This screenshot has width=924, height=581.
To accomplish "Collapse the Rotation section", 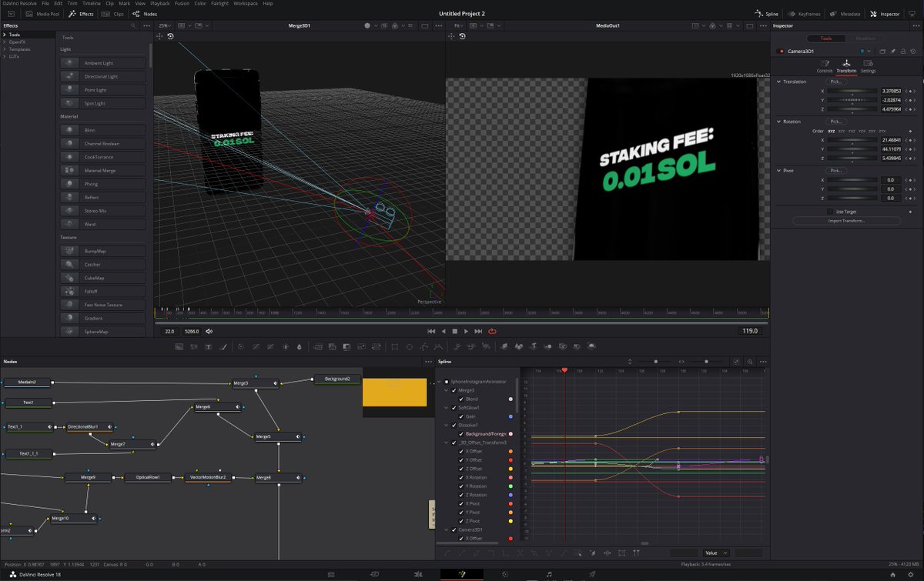I will (x=778, y=122).
